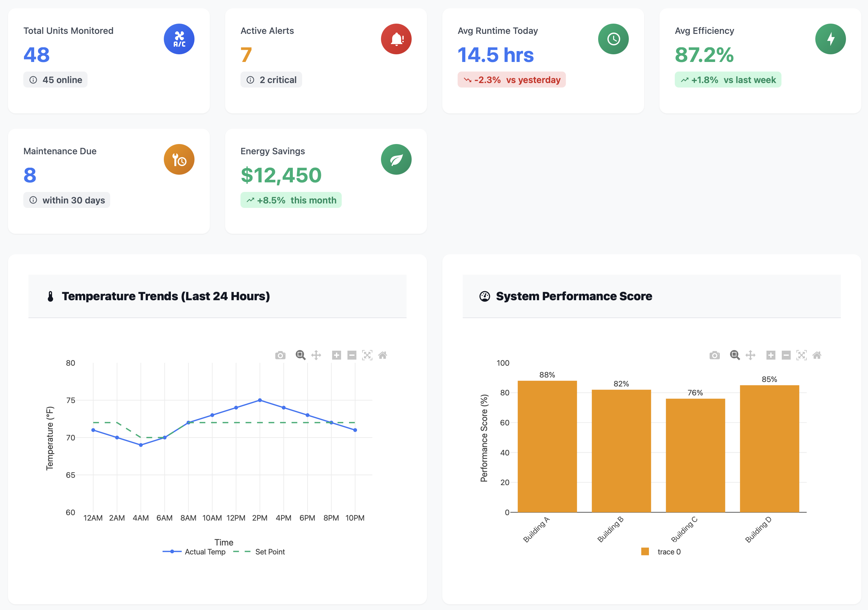The image size is (868, 610).
Task: Zoom out on the System Performance chart
Action: point(786,355)
